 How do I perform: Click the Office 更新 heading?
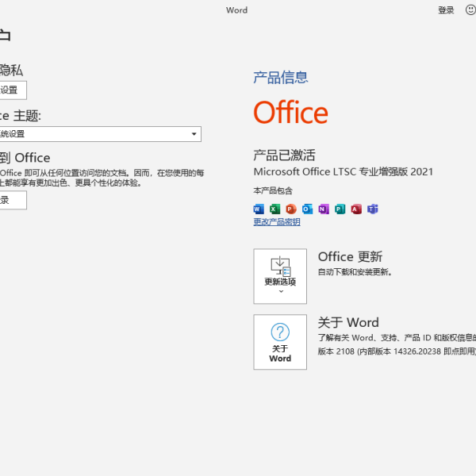[350, 257]
